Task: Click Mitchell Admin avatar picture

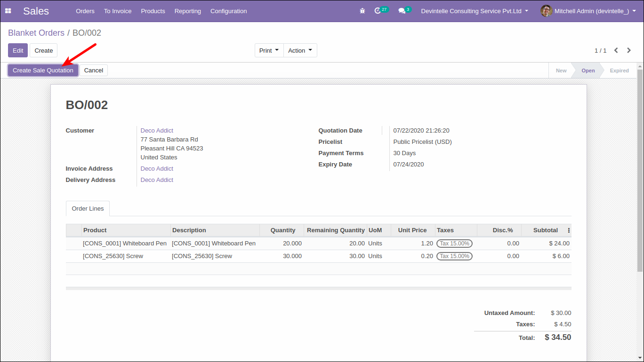Action: coord(546,11)
